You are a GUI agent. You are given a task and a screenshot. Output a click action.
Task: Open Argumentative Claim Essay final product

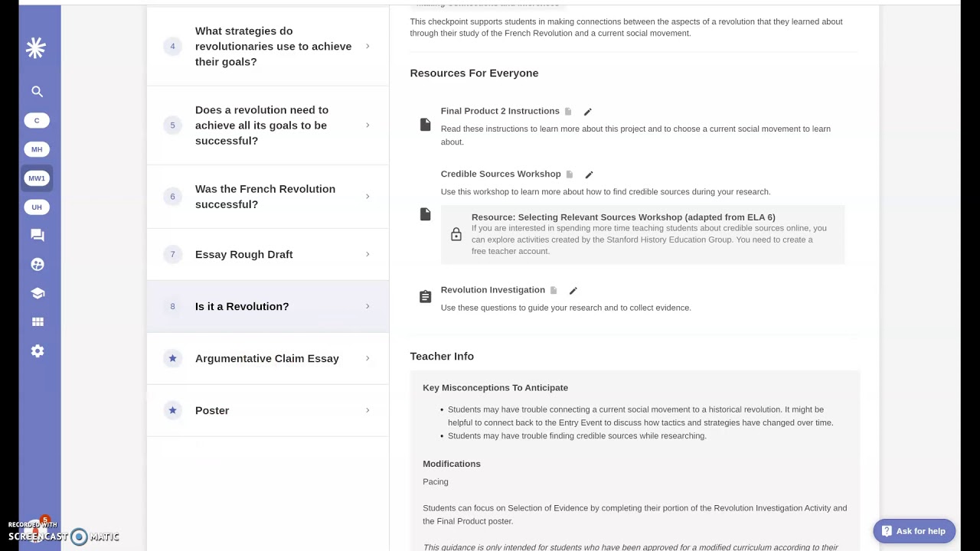[267, 358]
